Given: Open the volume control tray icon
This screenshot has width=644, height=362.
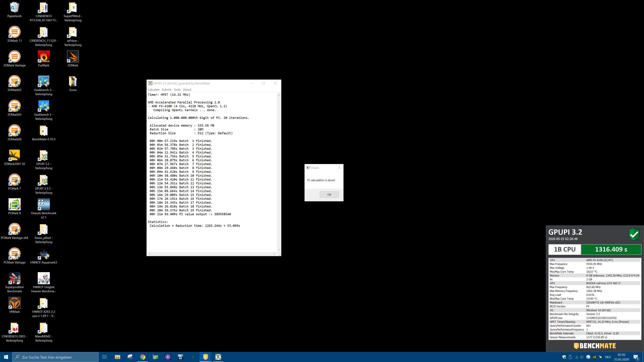Looking at the screenshot, I should point(582,357).
